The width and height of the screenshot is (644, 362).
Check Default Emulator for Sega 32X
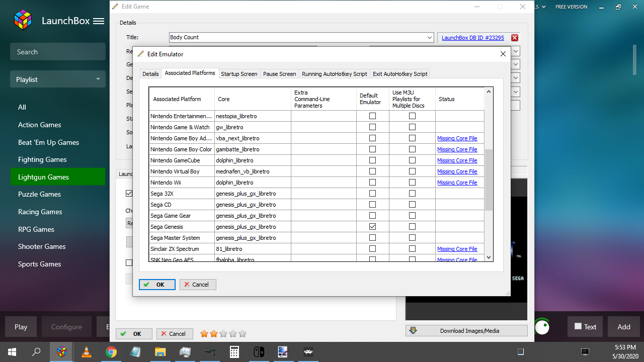372,194
